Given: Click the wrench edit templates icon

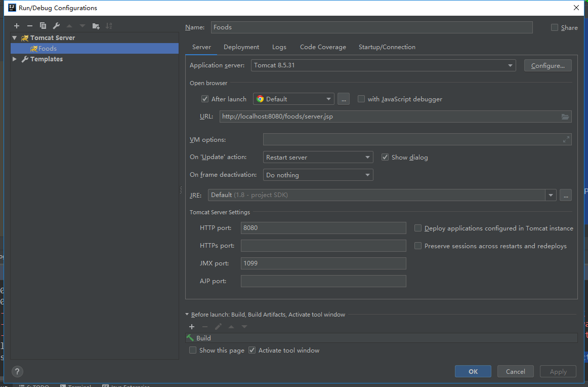Looking at the screenshot, I should (x=56, y=26).
